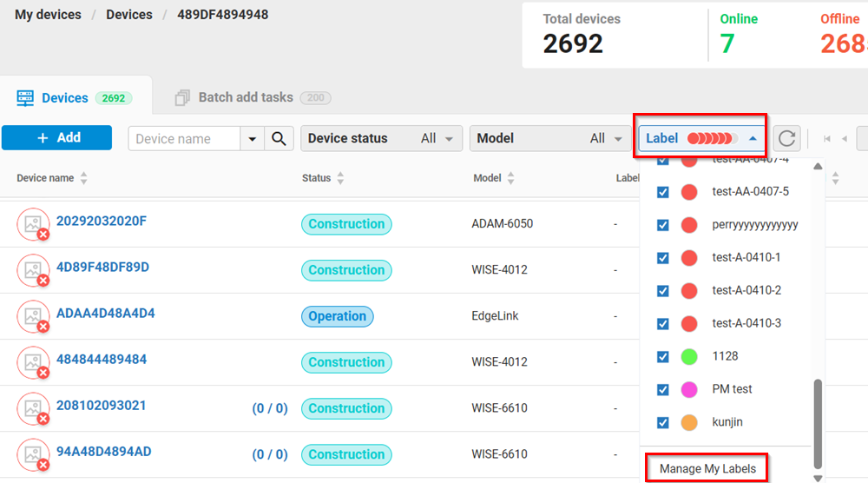868x483 pixels.
Task: Uncheck the kunjin label checkbox
Action: 663,422
